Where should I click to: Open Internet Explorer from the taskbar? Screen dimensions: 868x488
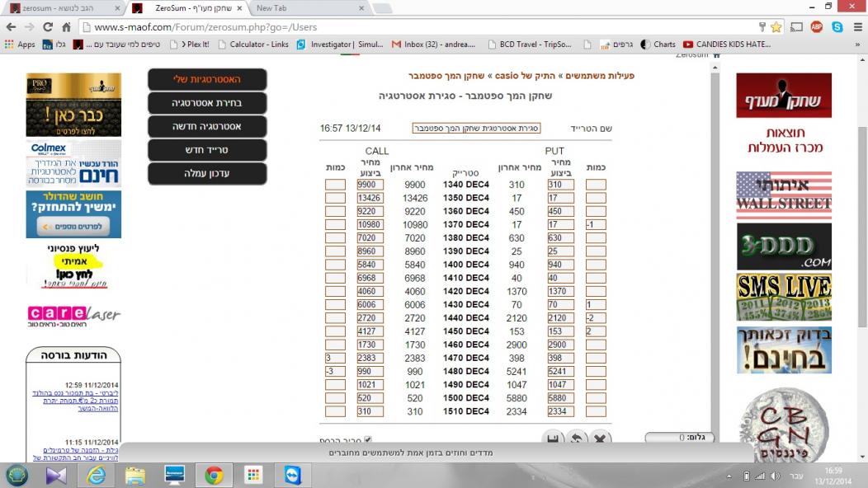(96, 475)
